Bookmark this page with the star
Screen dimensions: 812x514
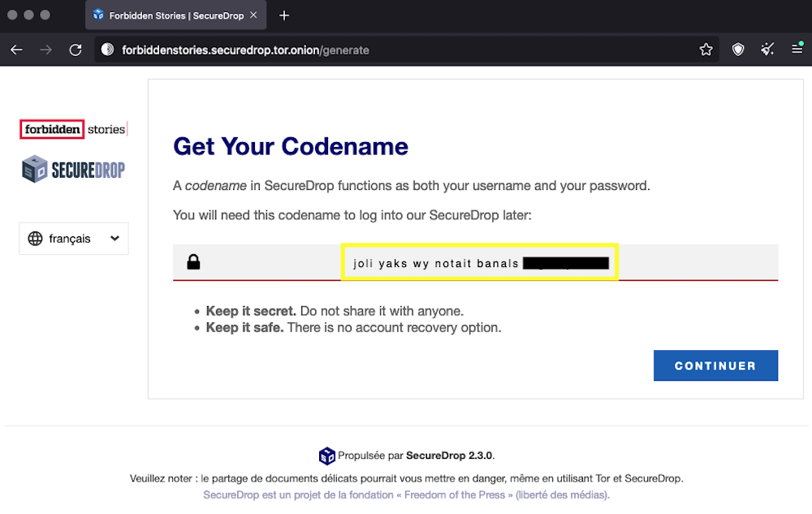[706, 50]
